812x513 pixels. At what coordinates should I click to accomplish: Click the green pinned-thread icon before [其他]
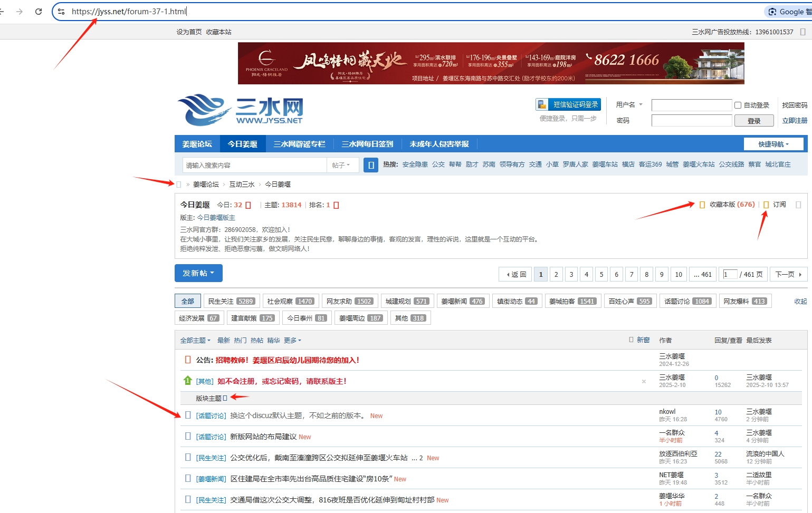[187, 380]
